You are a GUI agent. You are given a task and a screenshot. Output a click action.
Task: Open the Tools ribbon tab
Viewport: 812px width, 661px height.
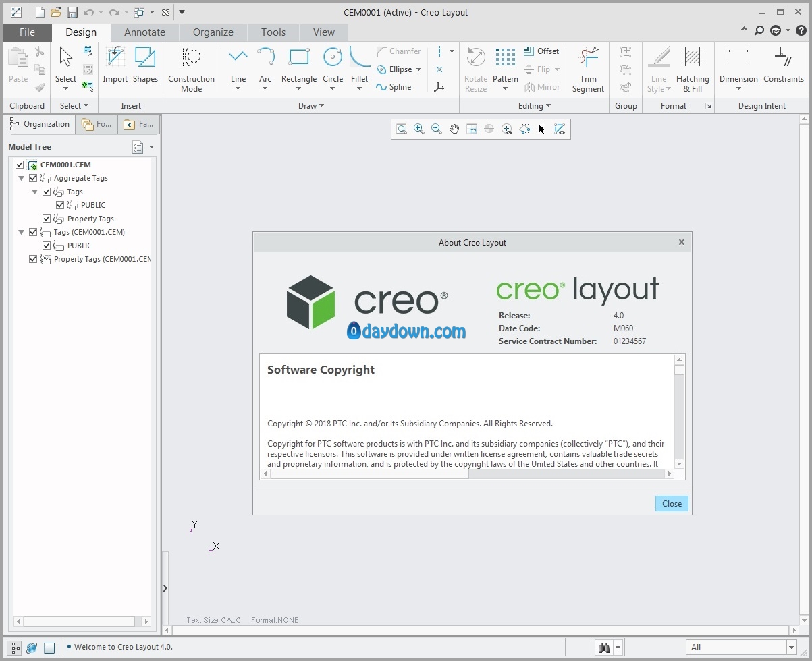click(273, 32)
